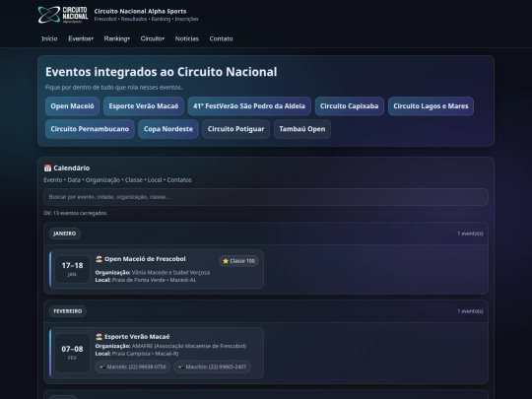Click 'Frescobol • Resultados • Ranking • Inscrições' tagline
The width and height of the screenshot is (532, 399).
146,19
